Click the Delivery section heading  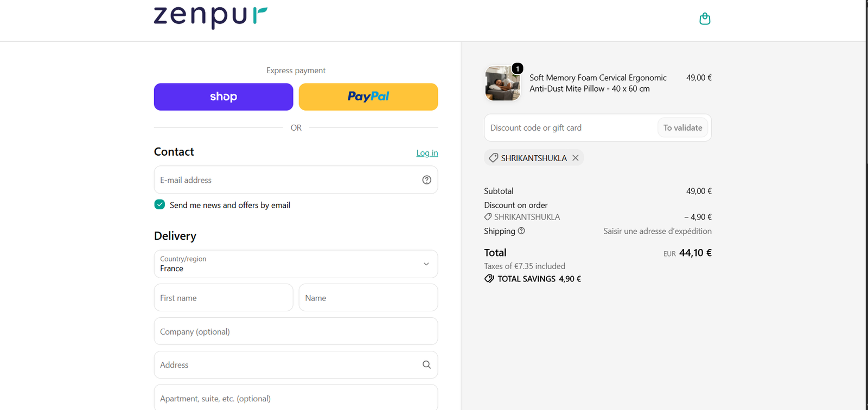coord(175,236)
